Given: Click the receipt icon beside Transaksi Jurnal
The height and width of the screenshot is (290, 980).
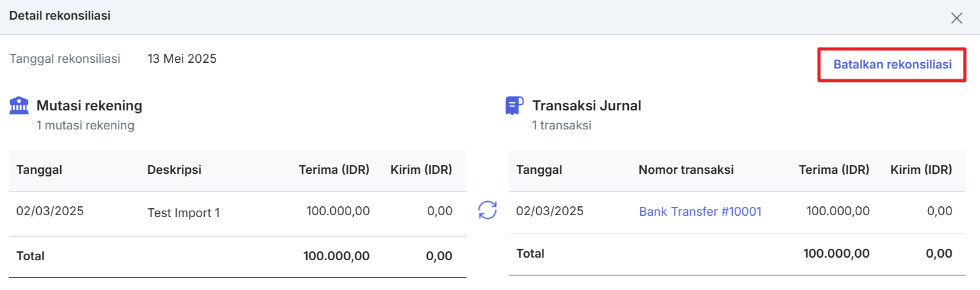Looking at the screenshot, I should click(x=514, y=105).
